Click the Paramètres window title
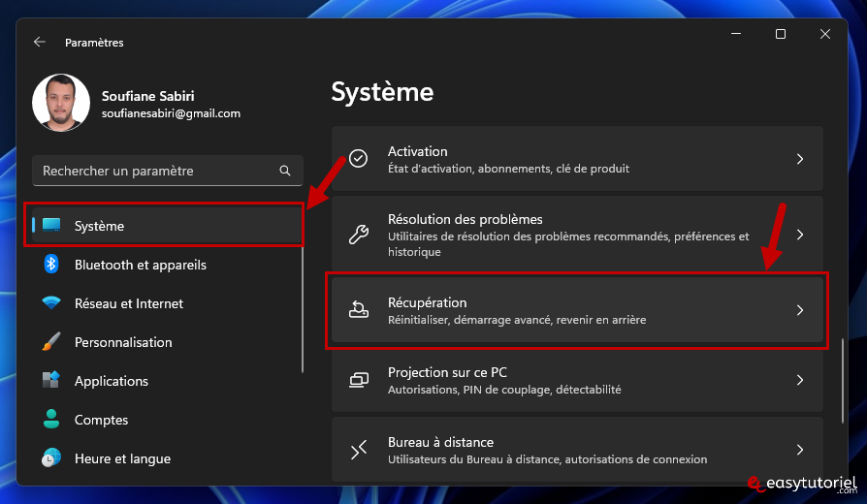 (94, 43)
